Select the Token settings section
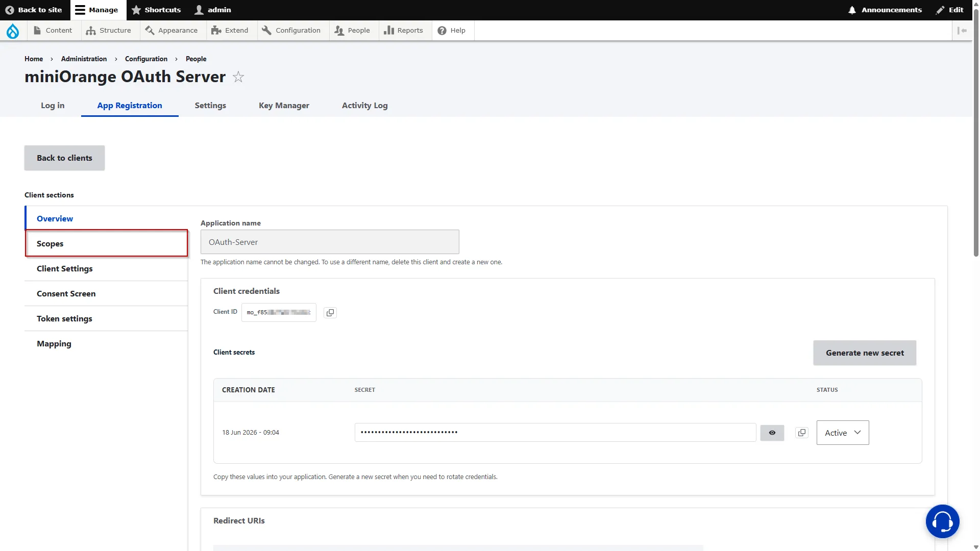Viewport: 980px width, 551px height. [x=107, y=318]
